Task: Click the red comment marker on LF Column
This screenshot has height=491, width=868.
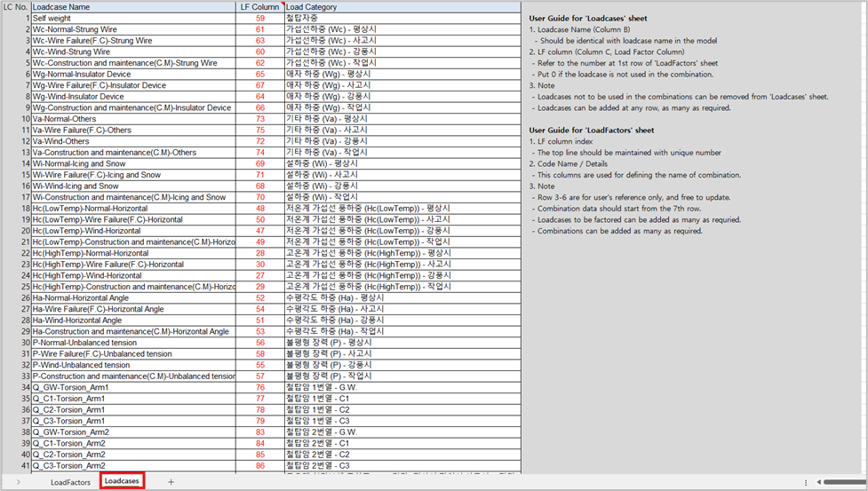Action: [x=281, y=4]
